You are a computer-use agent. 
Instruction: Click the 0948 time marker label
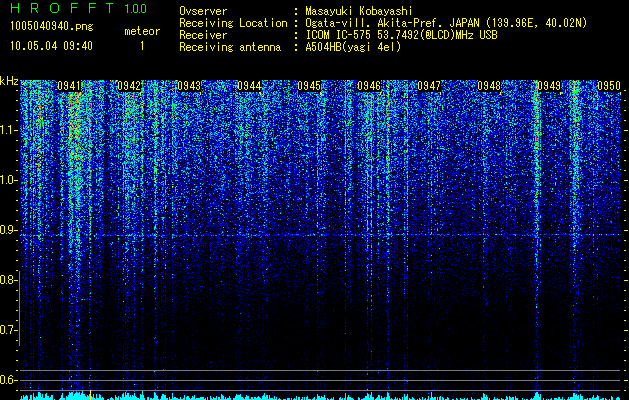489,86
